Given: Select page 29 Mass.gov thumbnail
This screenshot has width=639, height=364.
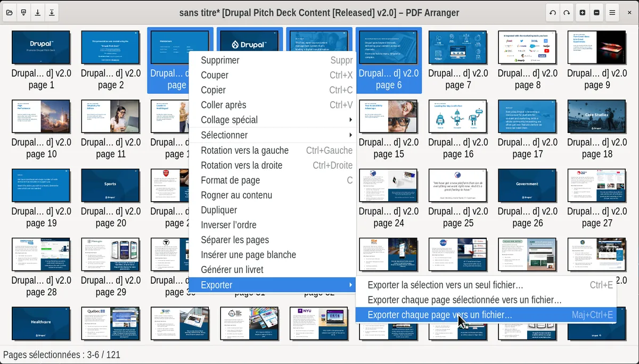Looking at the screenshot, I should [x=111, y=254].
